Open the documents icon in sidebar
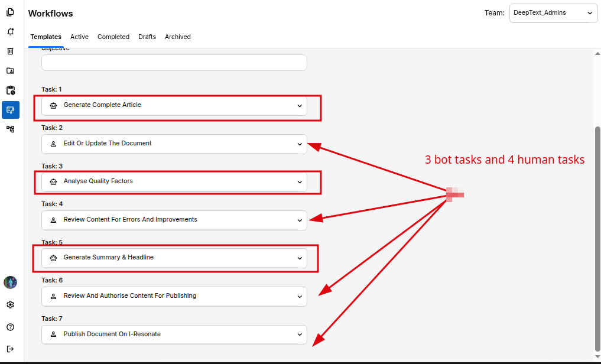The height and width of the screenshot is (364, 601). [x=11, y=12]
